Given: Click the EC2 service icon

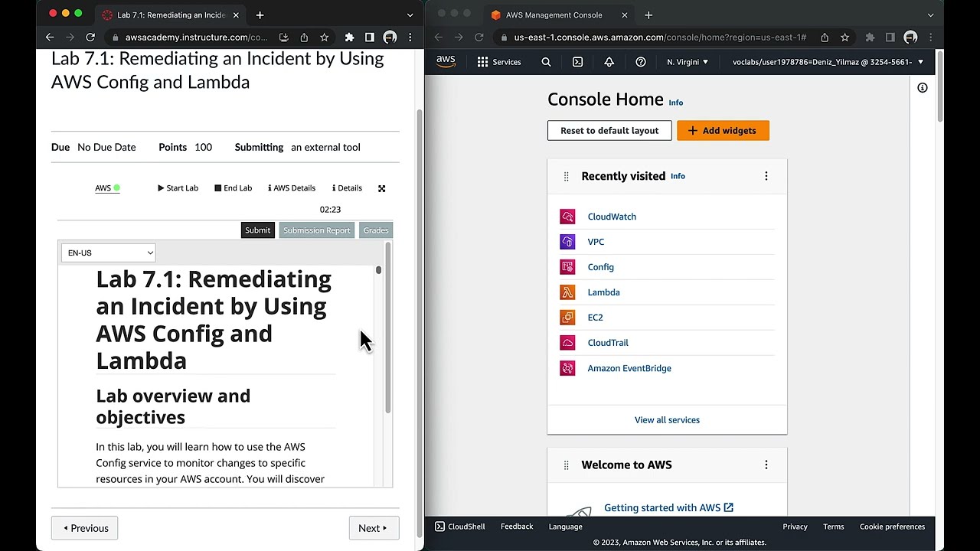Looking at the screenshot, I should (x=567, y=318).
